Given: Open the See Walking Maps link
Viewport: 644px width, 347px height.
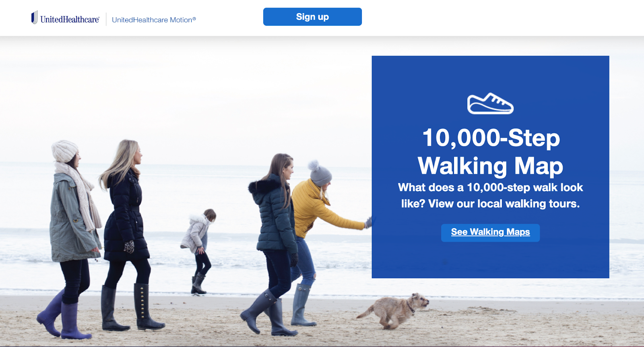Looking at the screenshot, I should click(x=490, y=232).
